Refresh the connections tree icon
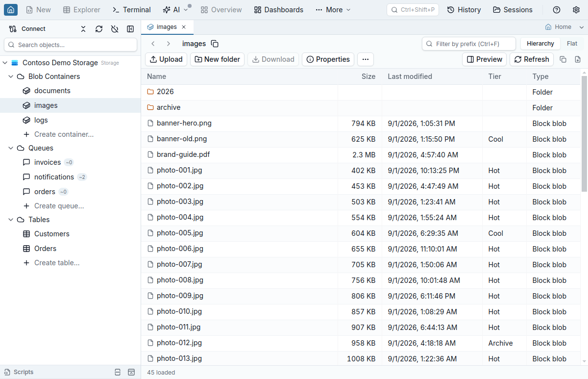 (99, 29)
